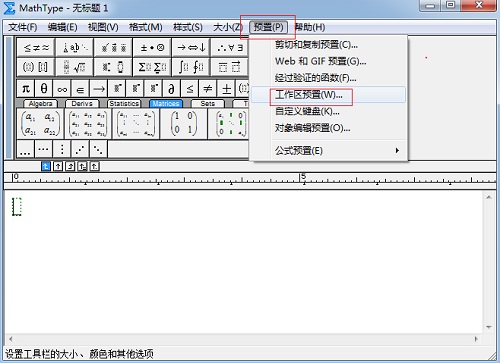Insert the 3x3 matrix template
This screenshot has width=500, height=363.
tap(88, 124)
